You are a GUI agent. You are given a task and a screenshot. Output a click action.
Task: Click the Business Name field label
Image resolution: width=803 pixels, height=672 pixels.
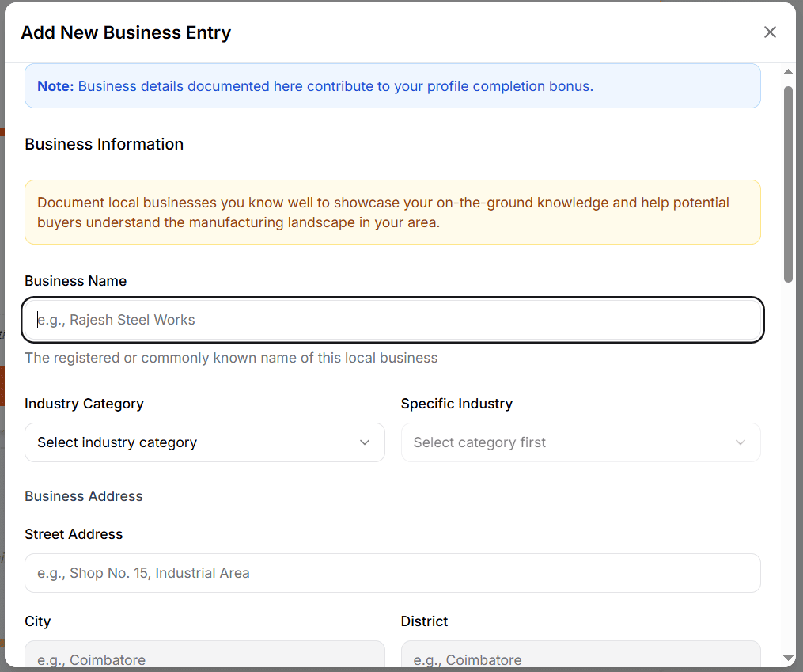(x=75, y=281)
